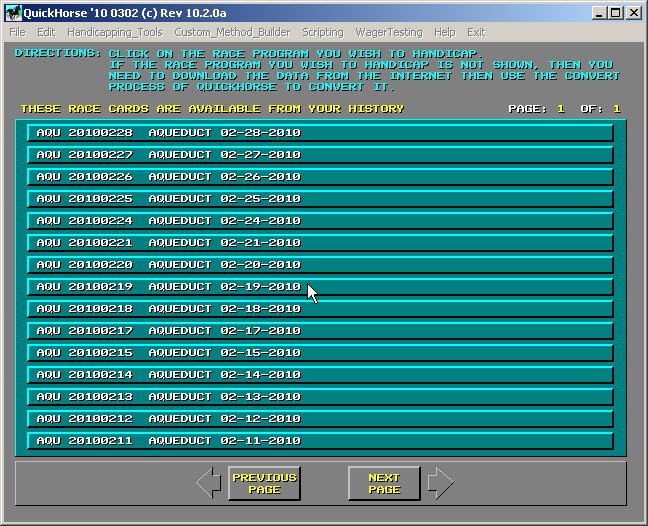Open the Aqueduct 02-13-2010 race program
Screen dimensions: 648x526
(319, 397)
